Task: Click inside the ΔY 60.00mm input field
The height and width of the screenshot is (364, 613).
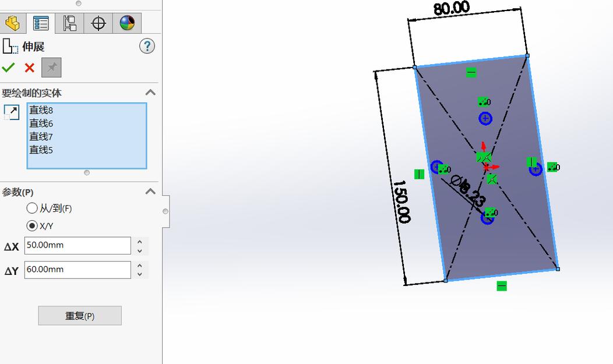Action: [76, 270]
